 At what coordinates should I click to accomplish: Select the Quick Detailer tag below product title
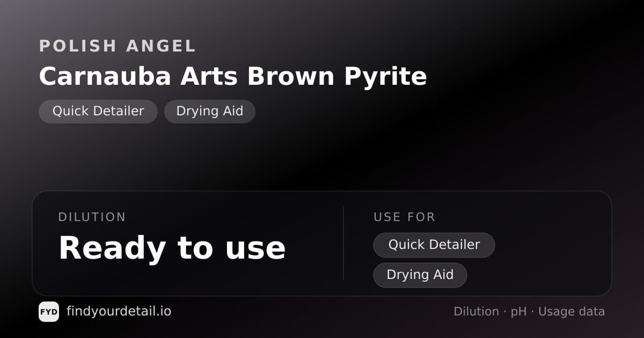[98, 112]
